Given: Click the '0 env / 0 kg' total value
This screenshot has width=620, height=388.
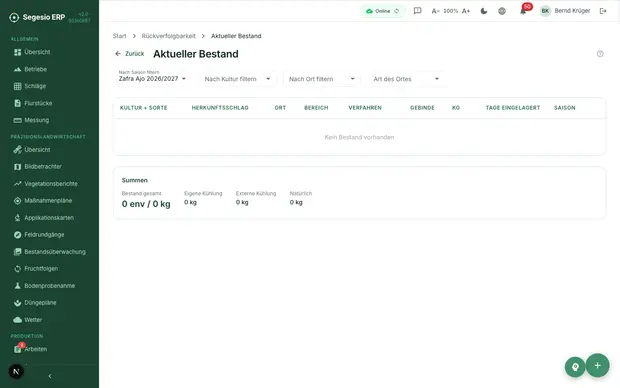Looking at the screenshot, I should [x=146, y=204].
